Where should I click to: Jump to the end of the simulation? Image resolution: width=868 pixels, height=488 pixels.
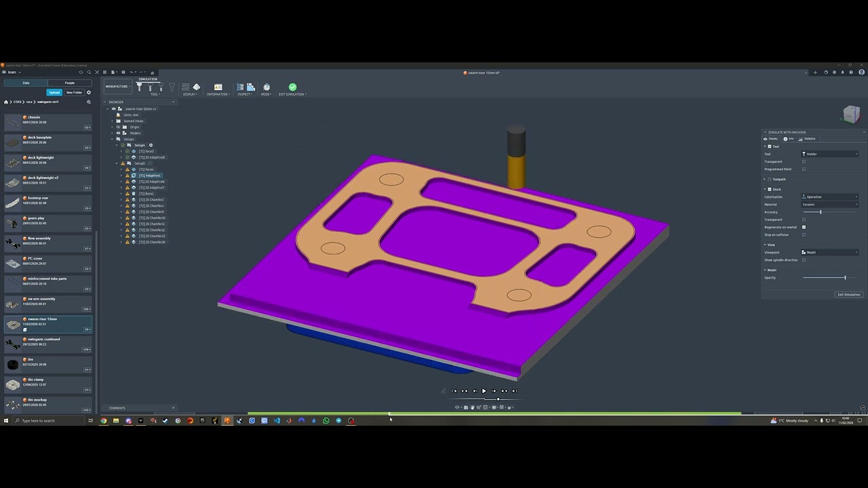click(514, 391)
